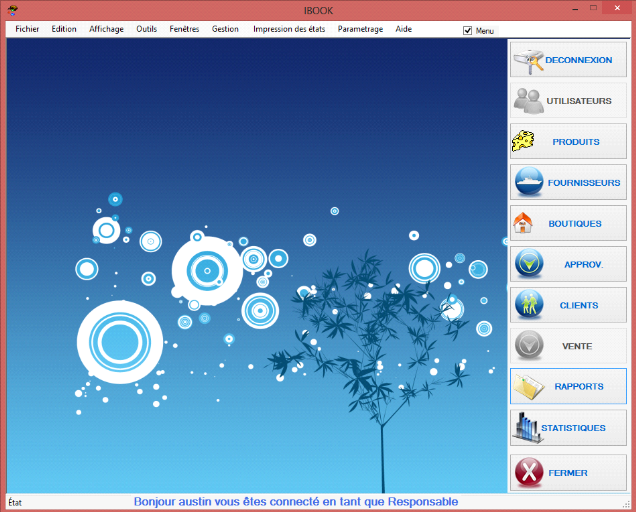Click the red X FERMER icon

528,472
